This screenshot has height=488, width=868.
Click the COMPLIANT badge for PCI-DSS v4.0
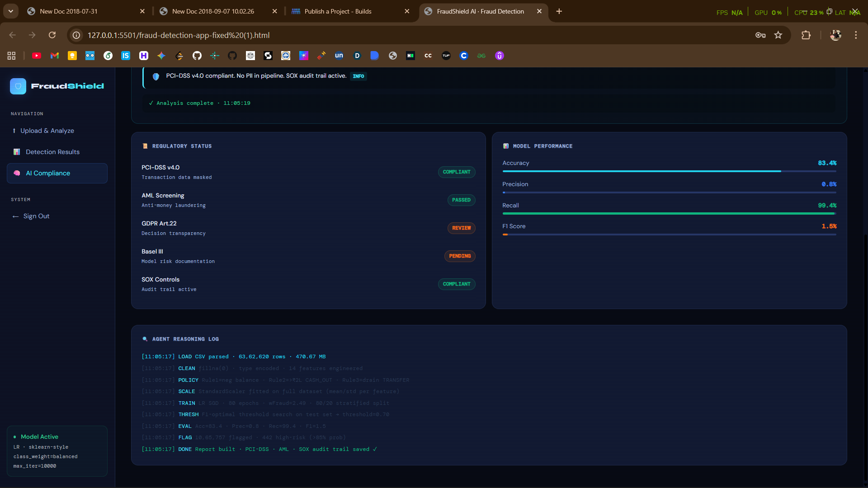click(x=457, y=172)
